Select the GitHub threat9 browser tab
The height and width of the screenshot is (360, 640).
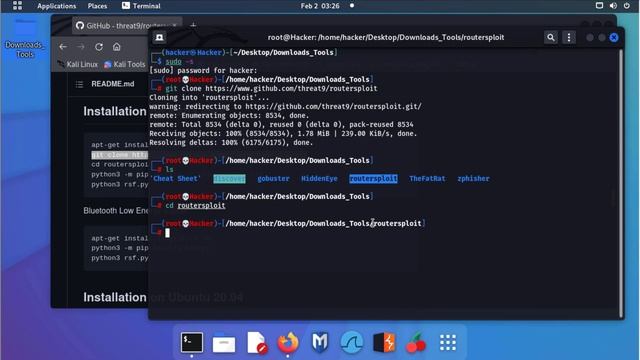(127, 26)
